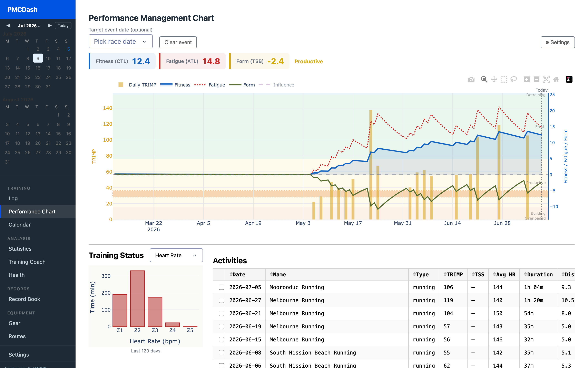Viewport: 588px width, 368px height.
Task: Autoscale the chart axes
Action: tap(546, 79)
